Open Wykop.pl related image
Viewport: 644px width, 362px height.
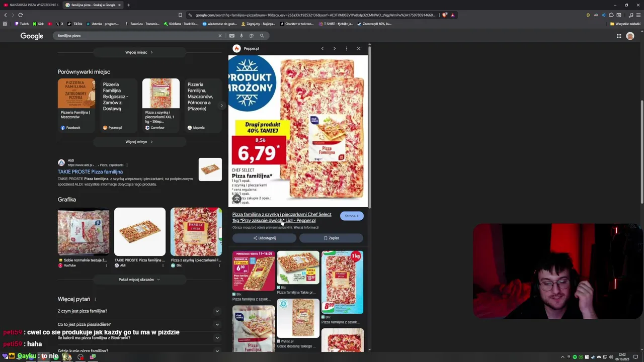tap(298, 318)
